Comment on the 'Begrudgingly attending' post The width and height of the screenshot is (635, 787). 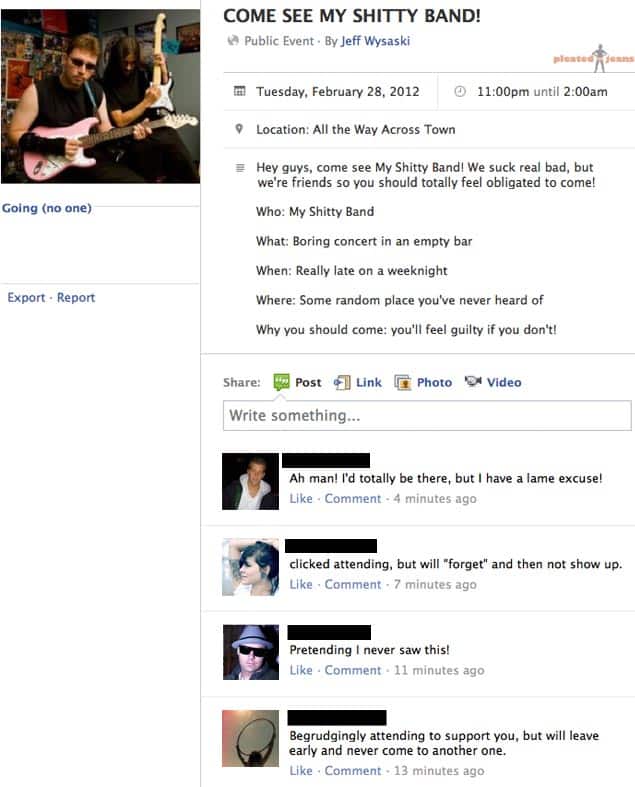353,771
